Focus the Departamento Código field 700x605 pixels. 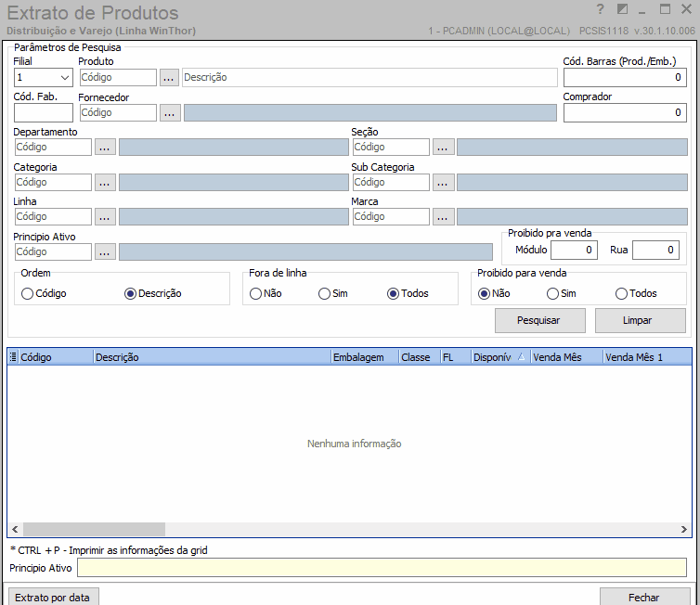[53, 148]
